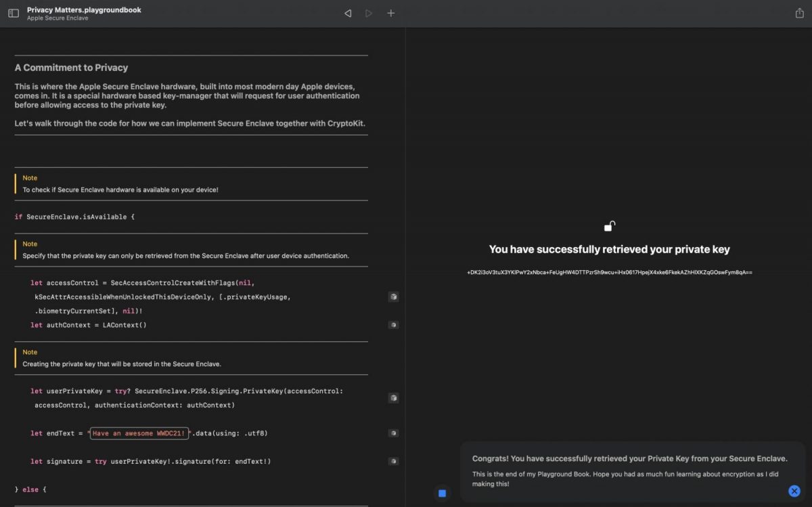The width and height of the screenshot is (812, 507).
Task: Click note 'Creating the private key' text
Action: (122, 364)
